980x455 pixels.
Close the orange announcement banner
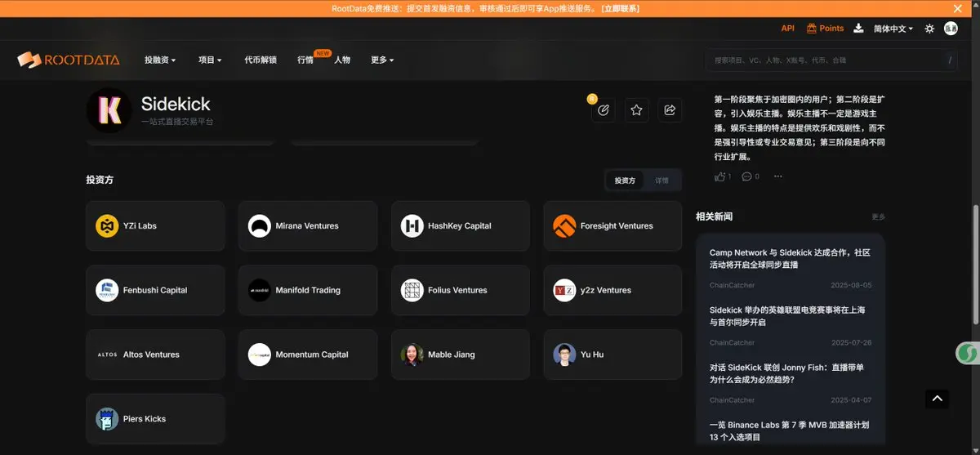958,8
